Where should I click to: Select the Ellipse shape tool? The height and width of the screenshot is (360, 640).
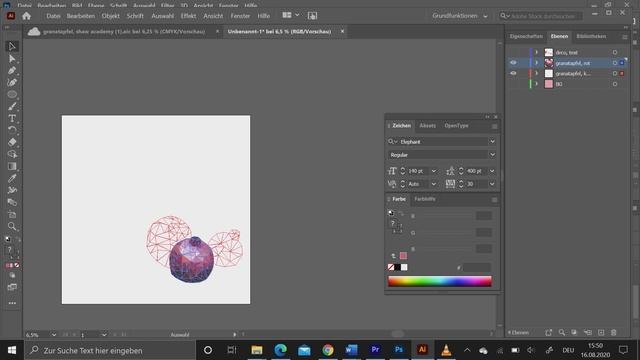12,94
